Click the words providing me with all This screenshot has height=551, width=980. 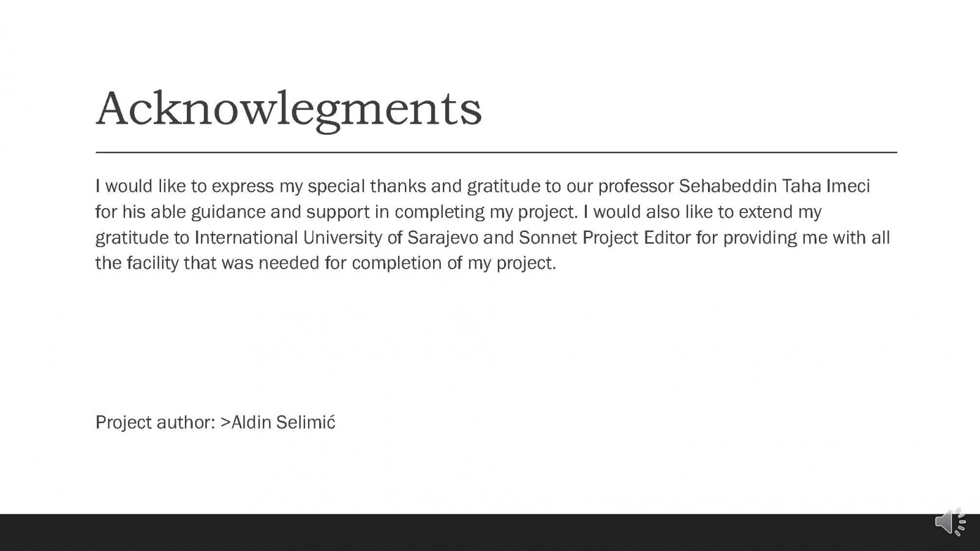click(806, 238)
